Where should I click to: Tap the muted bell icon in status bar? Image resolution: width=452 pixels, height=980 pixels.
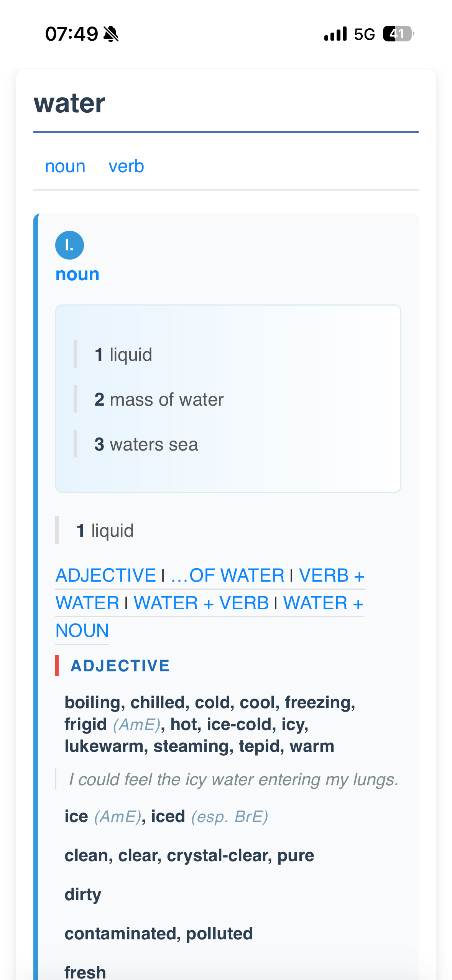click(x=111, y=34)
